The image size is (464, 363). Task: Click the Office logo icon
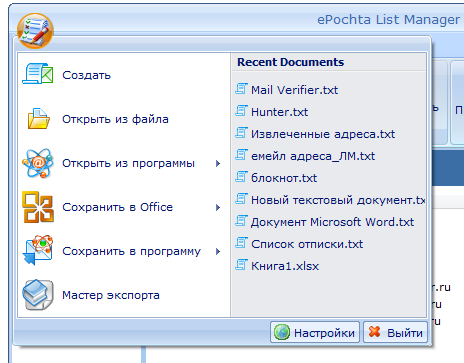(38, 207)
